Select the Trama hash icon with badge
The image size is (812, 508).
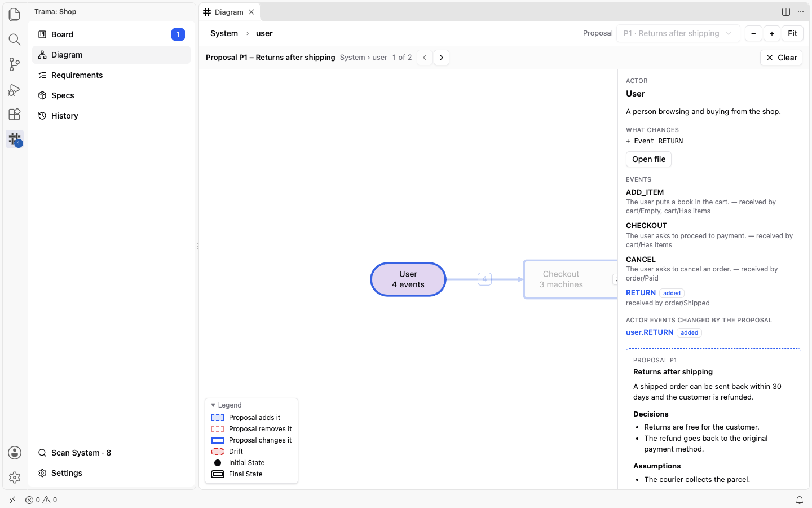pos(15,139)
